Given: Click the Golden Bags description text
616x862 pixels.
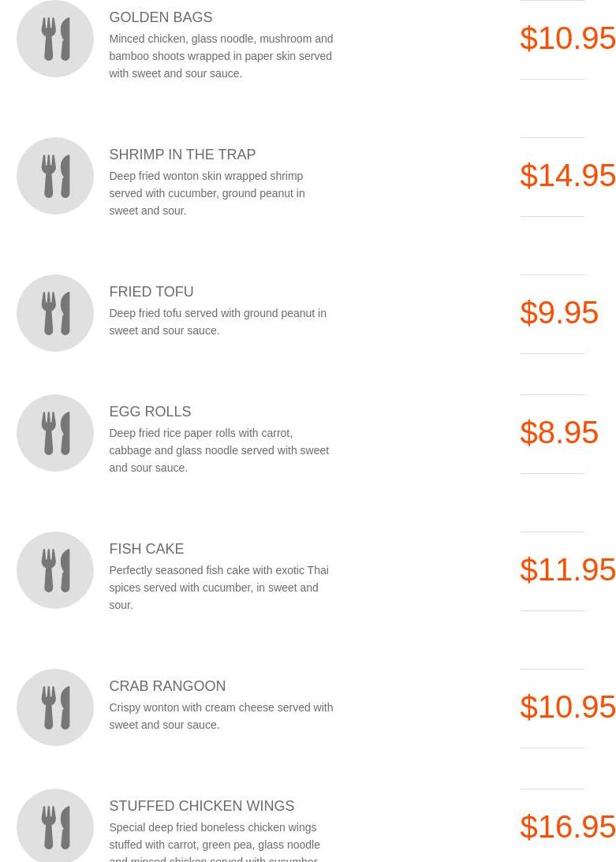Looking at the screenshot, I should 221,56.
